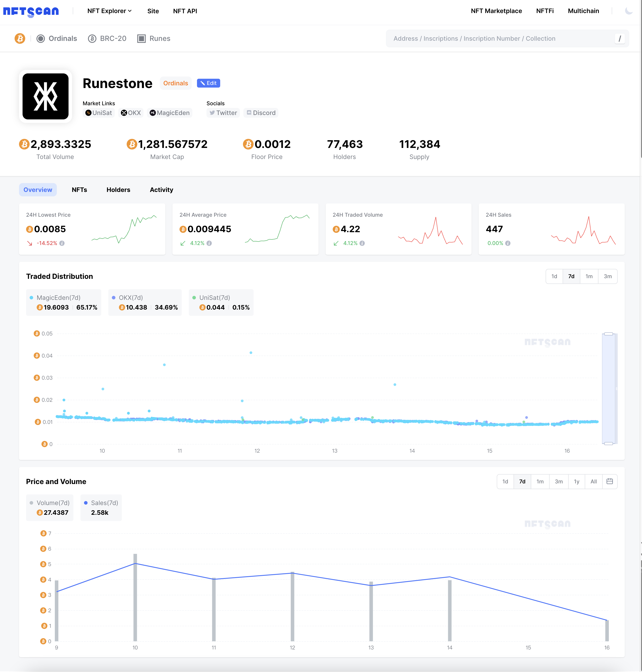Viewport: 642px width, 672px height.
Task: Open Runestone Twitter social link
Action: tap(223, 113)
